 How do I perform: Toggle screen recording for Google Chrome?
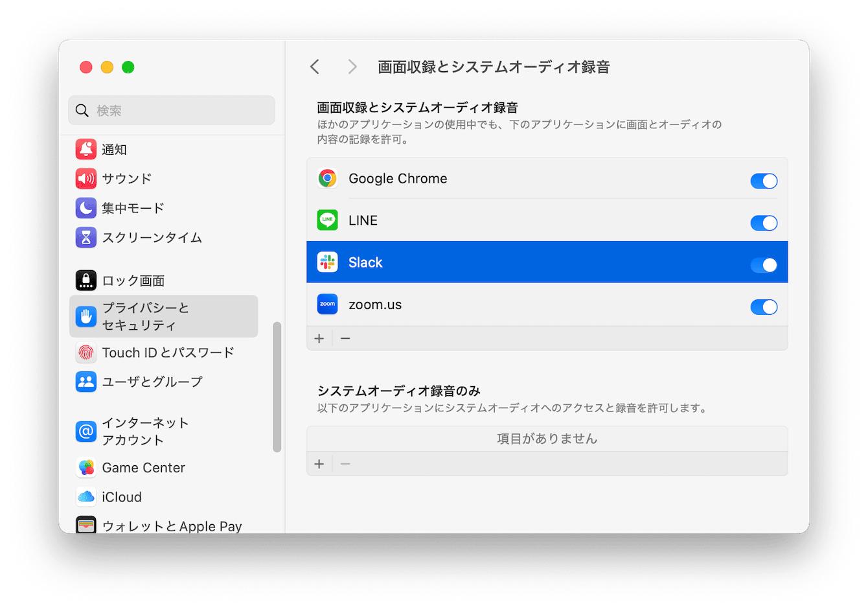click(764, 181)
